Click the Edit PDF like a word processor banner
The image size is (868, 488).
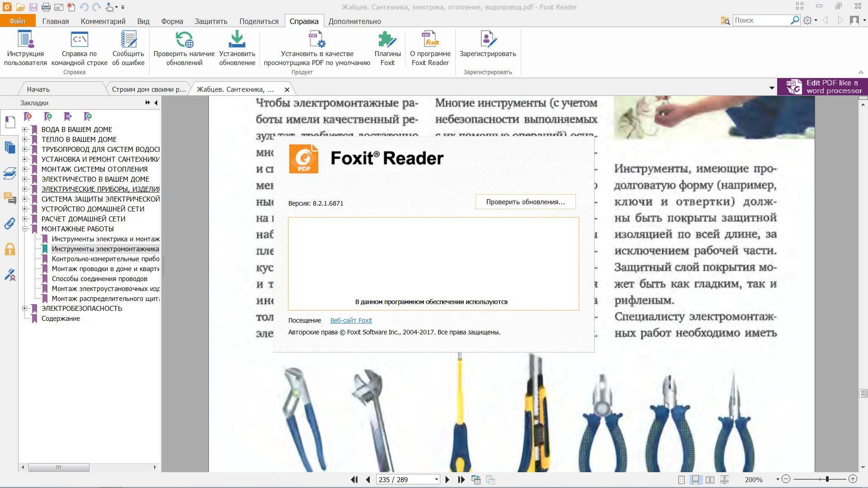822,87
